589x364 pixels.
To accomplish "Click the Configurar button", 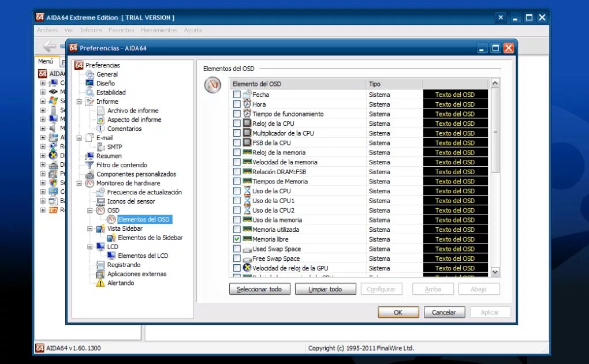I will click(381, 289).
